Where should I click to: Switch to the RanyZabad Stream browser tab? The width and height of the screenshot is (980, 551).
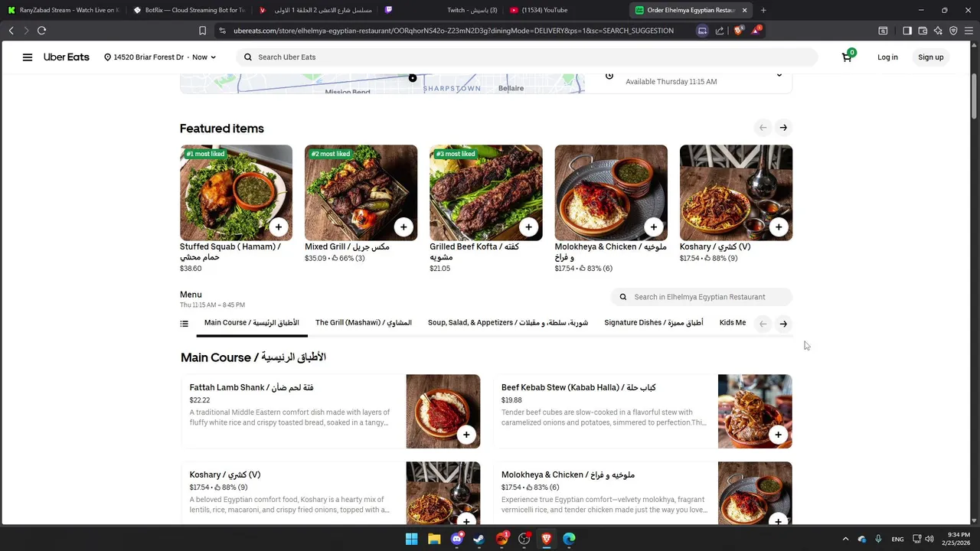[x=62, y=10]
